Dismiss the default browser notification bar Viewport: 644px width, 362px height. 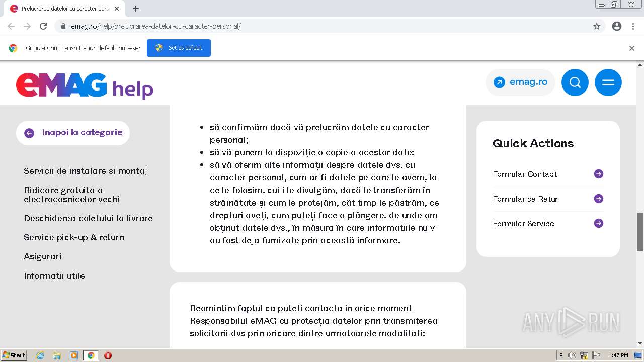coord(632,48)
